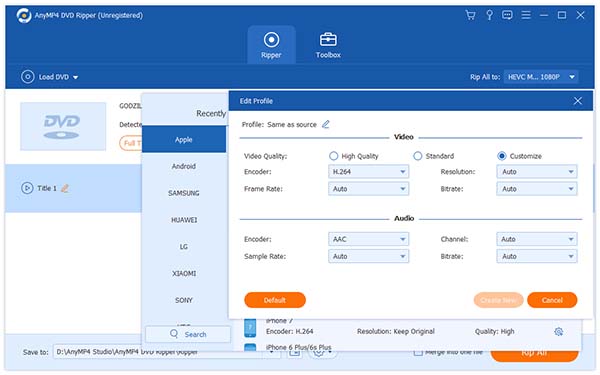Click the DVD thumbnail image

click(63, 126)
